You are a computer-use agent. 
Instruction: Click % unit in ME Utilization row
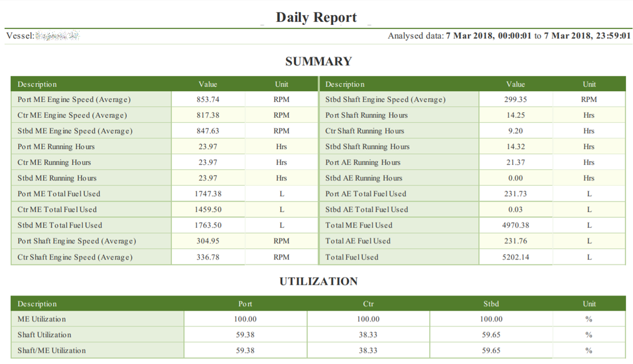589,319
